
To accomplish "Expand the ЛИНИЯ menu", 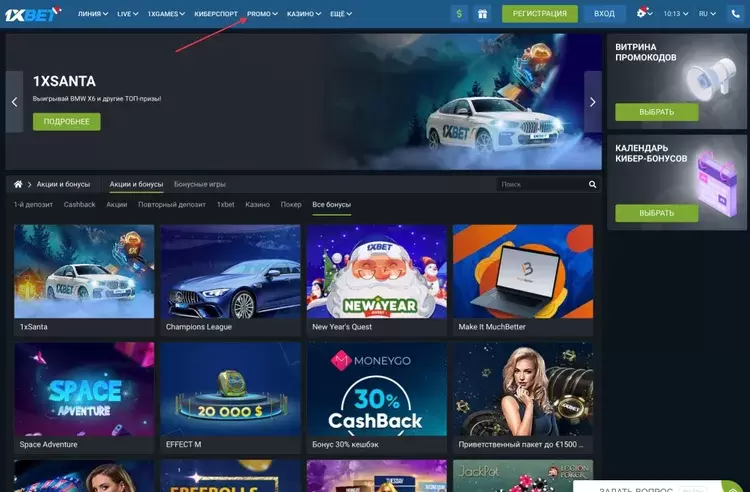I will tap(93, 14).
